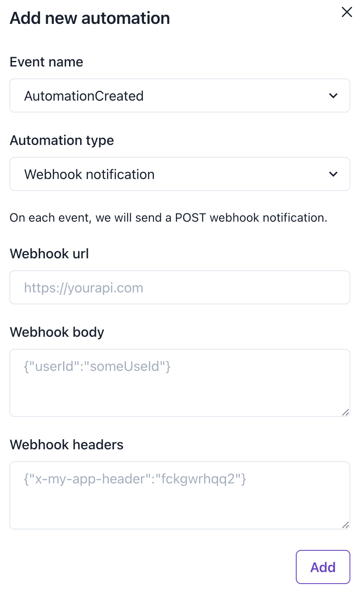Screen dimensions: 364x590
Task: Close the Add new automation dialog
Action: 347,12
